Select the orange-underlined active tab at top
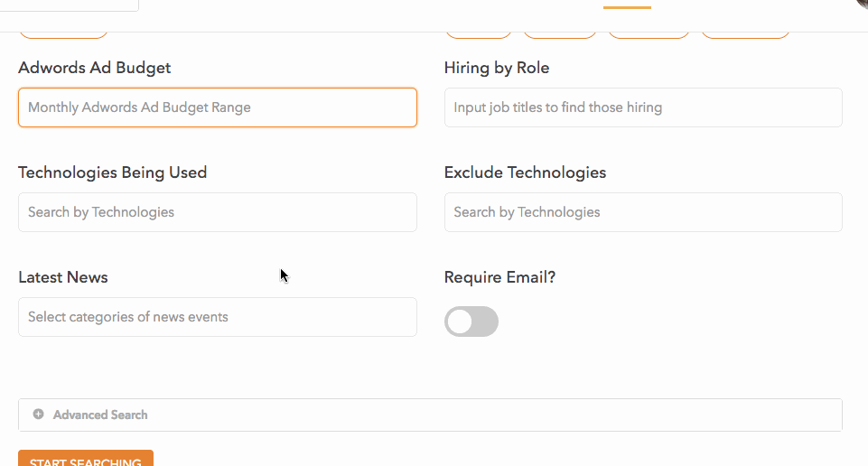This screenshot has height=466, width=868. coord(627,5)
